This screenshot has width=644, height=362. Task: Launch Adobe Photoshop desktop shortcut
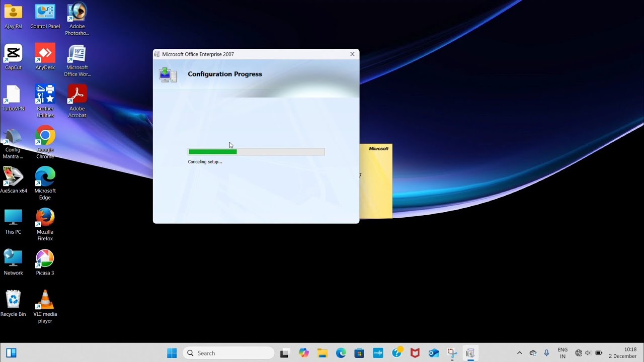coord(77,19)
